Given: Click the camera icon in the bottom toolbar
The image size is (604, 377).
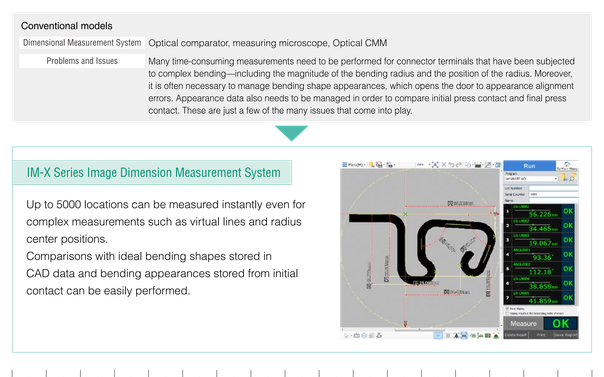Looking at the screenshot, I should pos(357,336).
